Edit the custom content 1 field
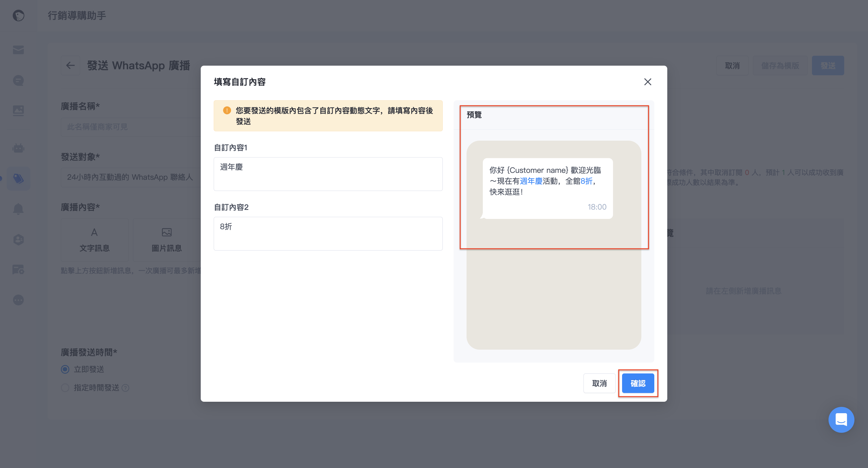 328,174
